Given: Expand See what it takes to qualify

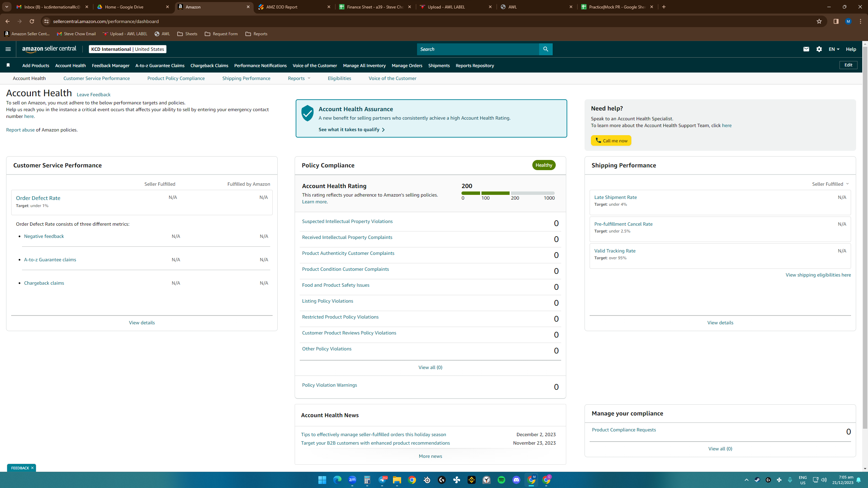Looking at the screenshot, I should (x=352, y=129).
